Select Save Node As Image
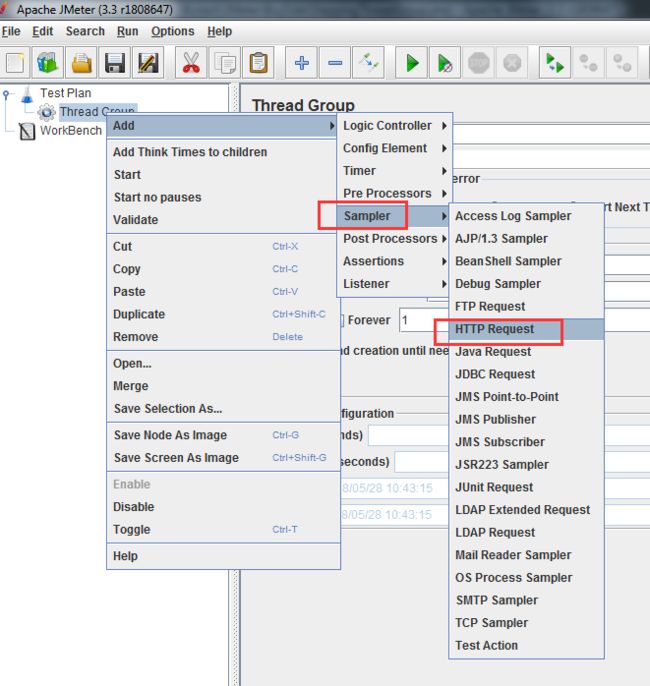This screenshot has width=650, height=686. (224, 435)
